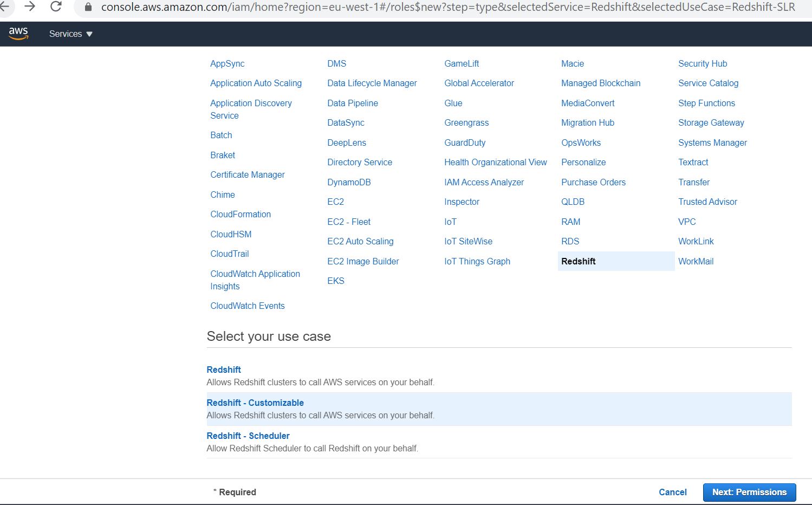Choose the Macie service
This screenshot has height=505, width=812.
tap(573, 63)
